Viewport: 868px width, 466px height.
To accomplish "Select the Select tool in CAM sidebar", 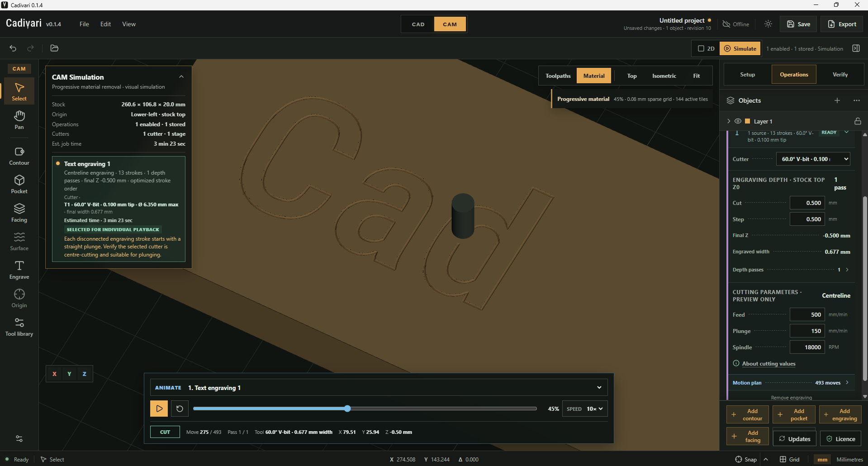I will [19, 91].
